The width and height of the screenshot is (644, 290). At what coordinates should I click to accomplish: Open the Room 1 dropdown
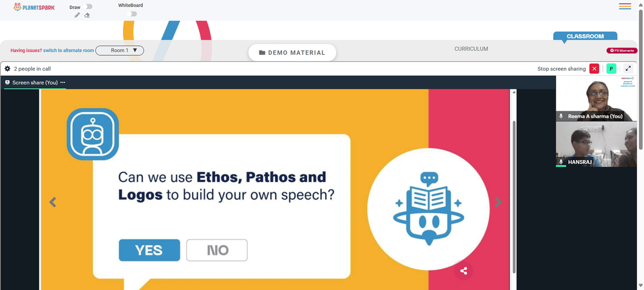(120, 50)
